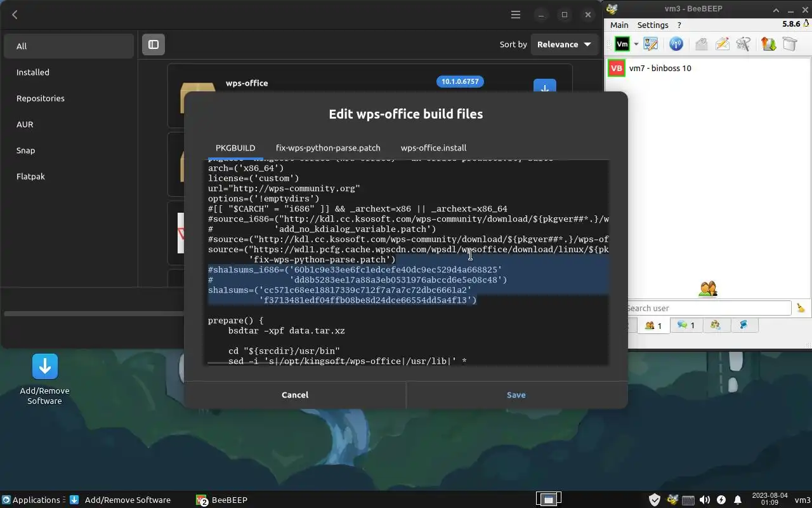Viewport: 812px width, 508px height.
Task: Click the notification bell tray icon
Action: tap(738, 500)
